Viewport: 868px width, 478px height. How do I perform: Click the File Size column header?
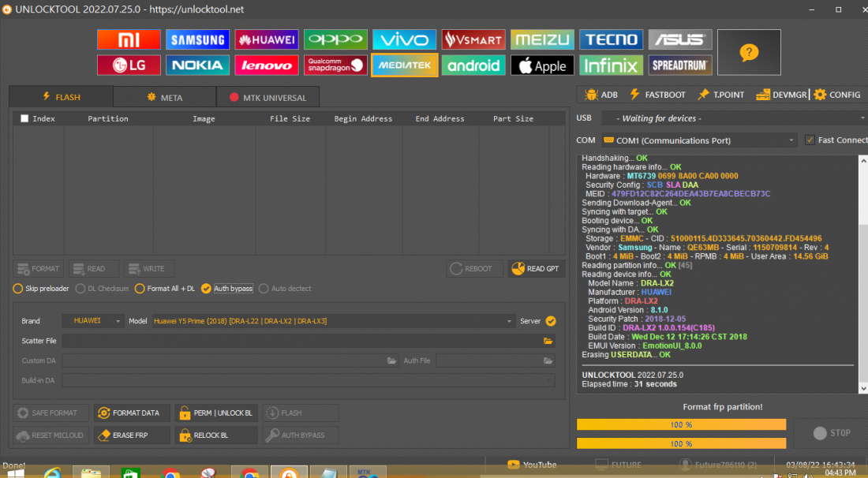(290, 118)
